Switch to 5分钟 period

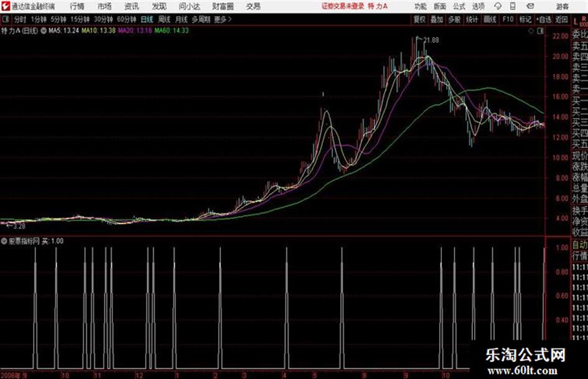(x=58, y=19)
